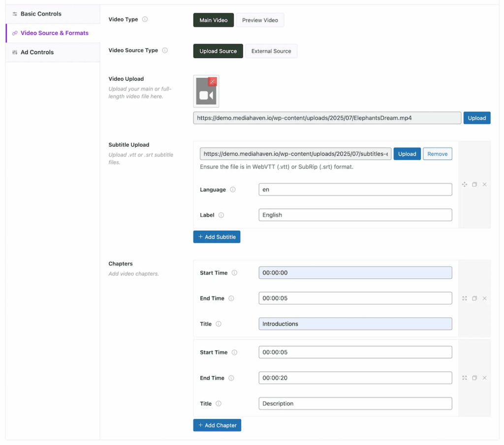This screenshot has height=445, width=504.
Task: Select Main Video as the video type
Action: click(x=213, y=20)
